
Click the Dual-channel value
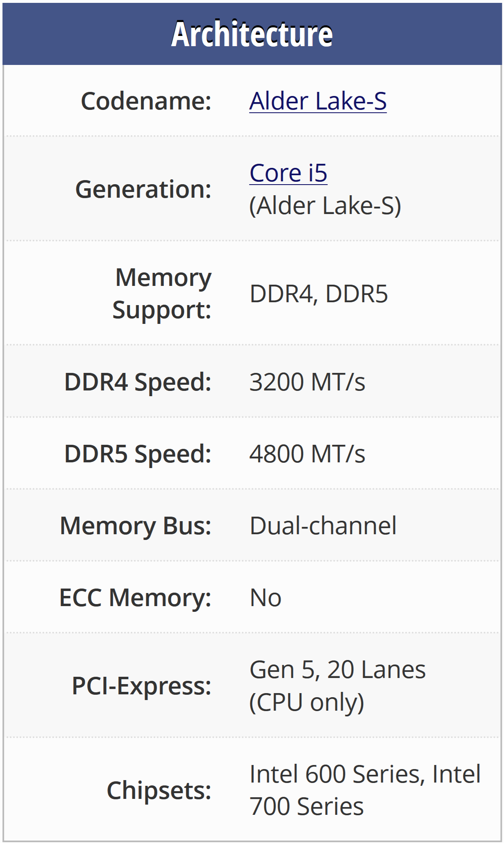coord(323,526)
